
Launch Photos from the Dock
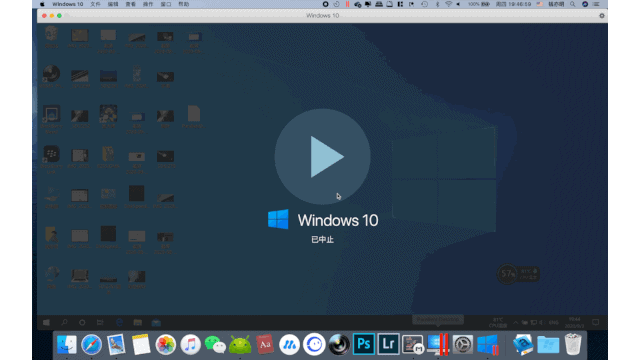tap(166, 344)
